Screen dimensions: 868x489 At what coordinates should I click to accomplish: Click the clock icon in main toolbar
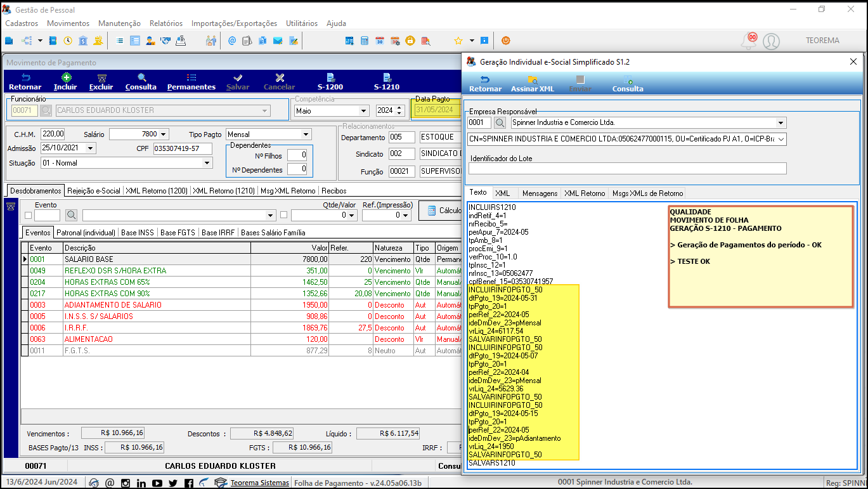(68, 41)
